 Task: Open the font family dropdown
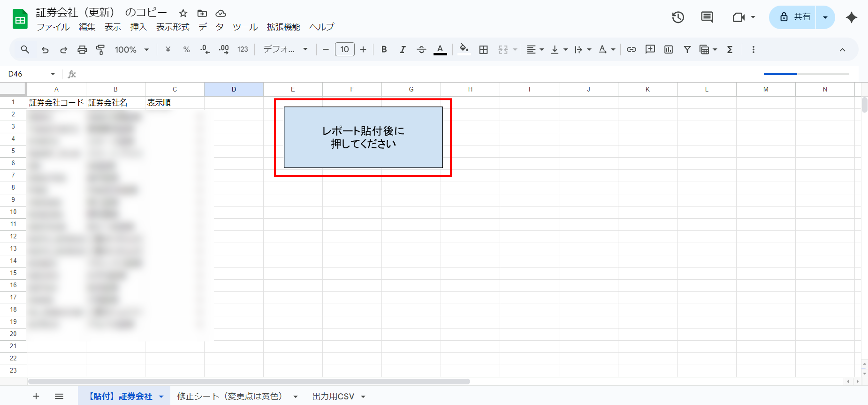(285, 50)
